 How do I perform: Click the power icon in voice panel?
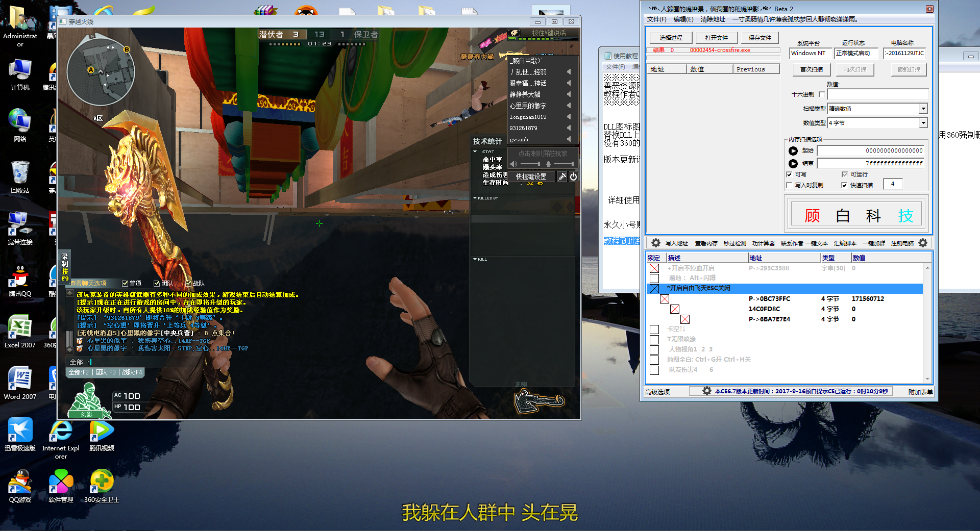[x=573, y=176]
